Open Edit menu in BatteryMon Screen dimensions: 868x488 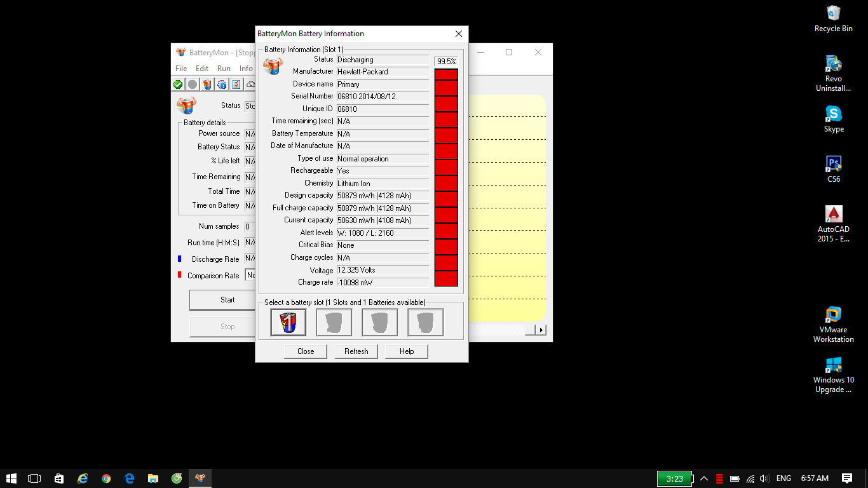point(202,69)
